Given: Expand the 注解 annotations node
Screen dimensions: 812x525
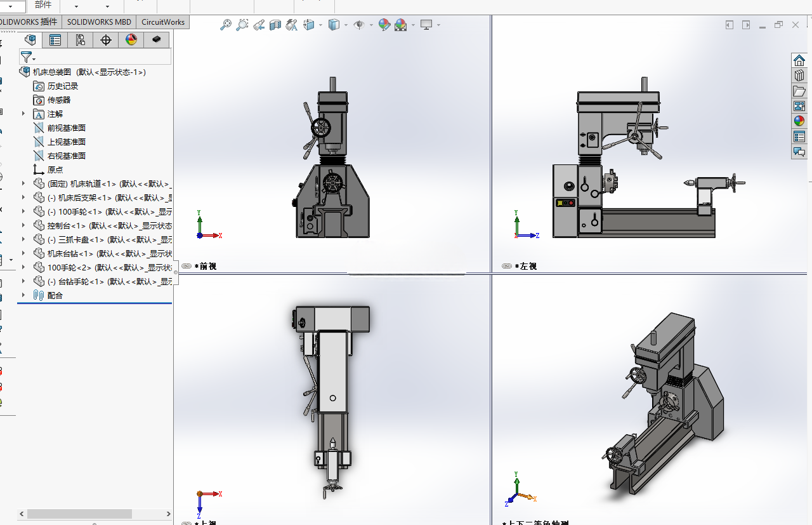Looking at the screenshot, I should [x=23, y=114].
